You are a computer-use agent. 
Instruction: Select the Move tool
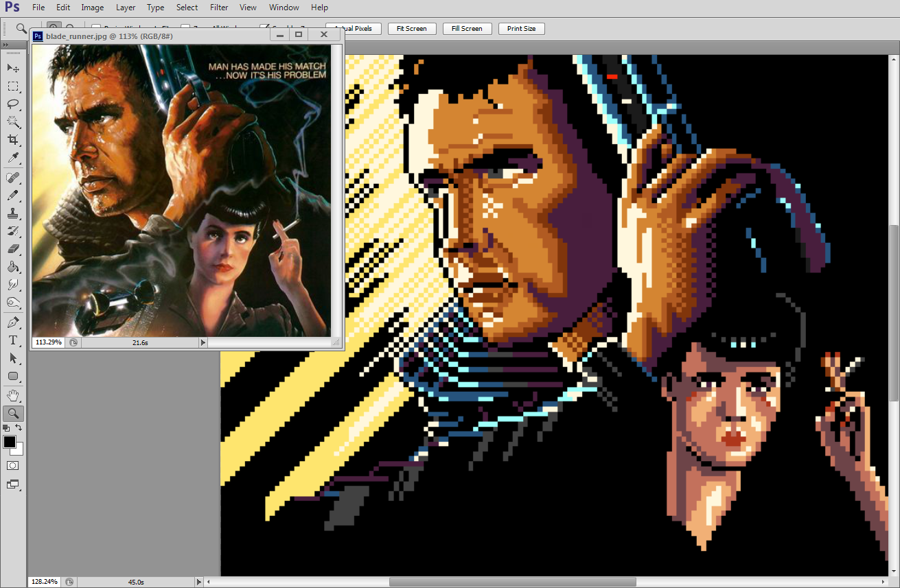[x=13, y=68]
